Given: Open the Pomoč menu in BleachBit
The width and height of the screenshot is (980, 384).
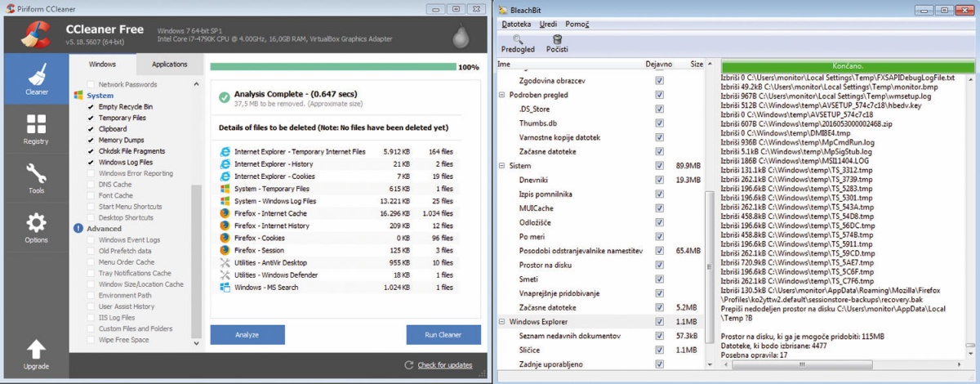Looking at the screenshot, I should coord(577,25).
